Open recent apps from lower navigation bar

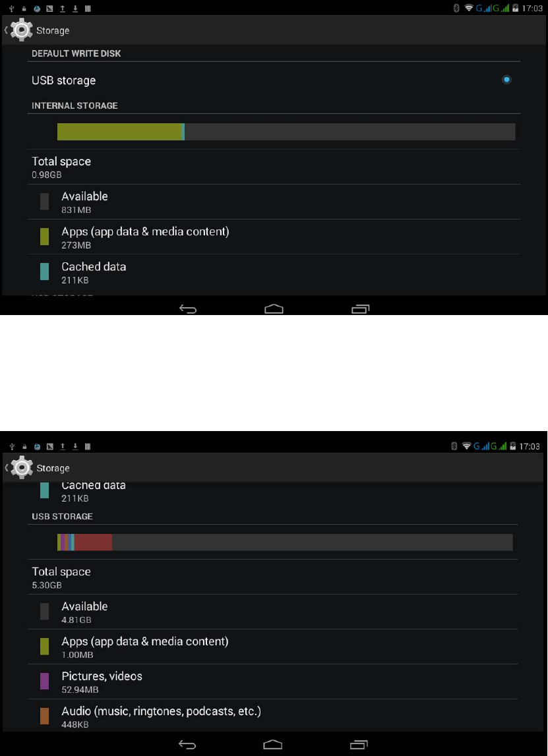click(359, 744)
